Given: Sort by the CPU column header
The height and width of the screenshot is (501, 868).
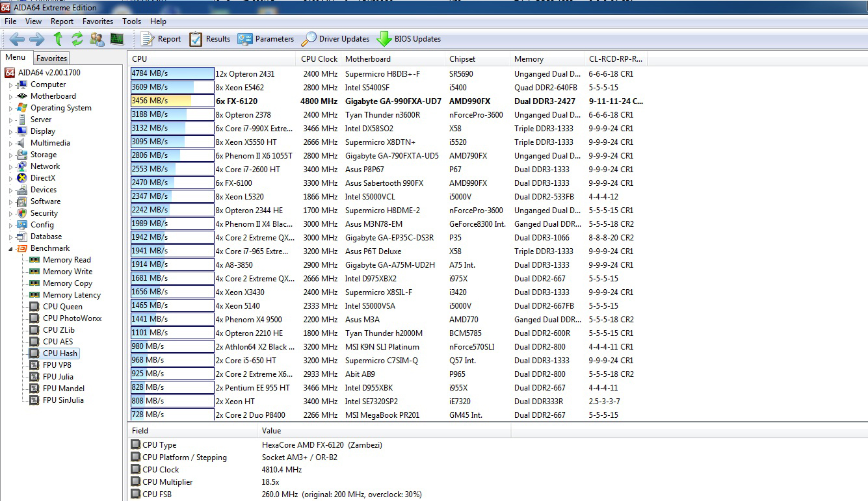Looking at the screenshot, I should pos(212,59).
